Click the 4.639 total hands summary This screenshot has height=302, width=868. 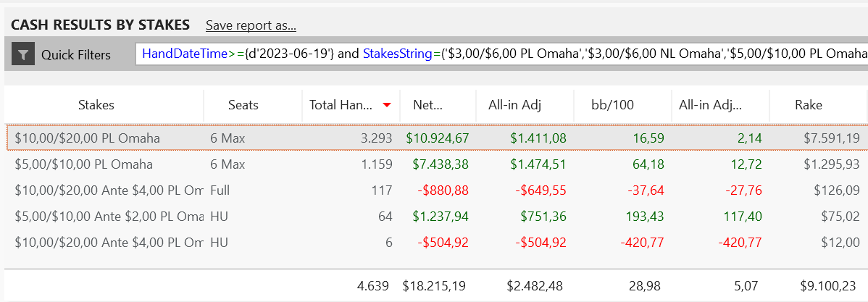(x=372, y=286)
